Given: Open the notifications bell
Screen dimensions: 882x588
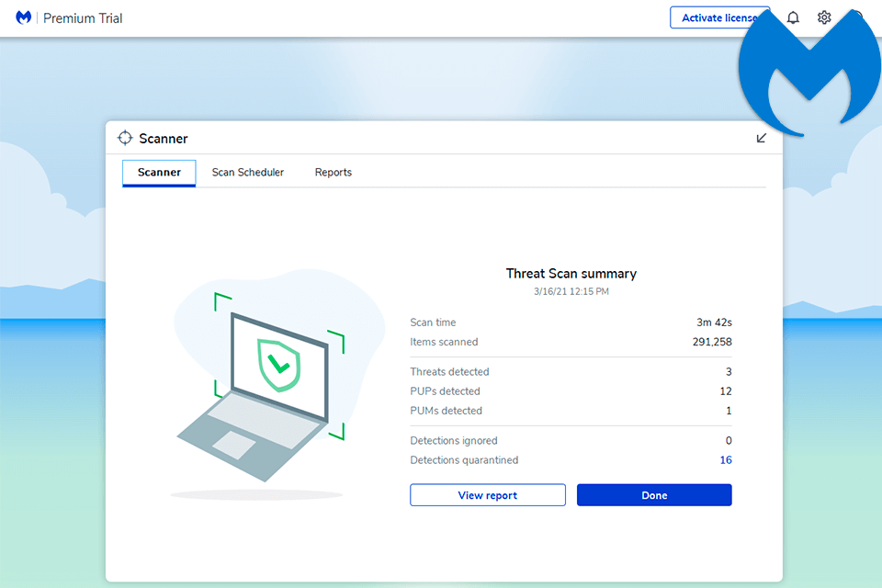Looking at the screenshot, I should (x=793, y=18).
